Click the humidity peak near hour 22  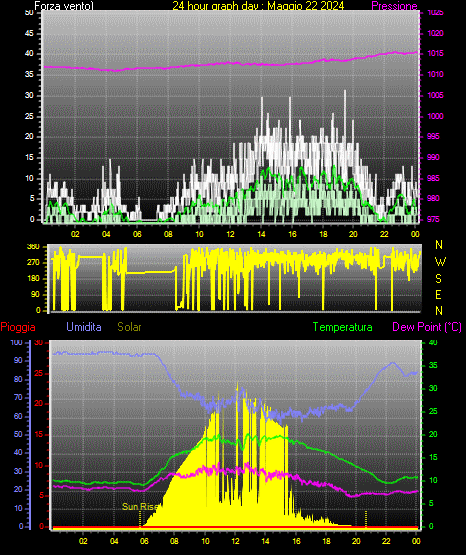click(x=392, y=362)
